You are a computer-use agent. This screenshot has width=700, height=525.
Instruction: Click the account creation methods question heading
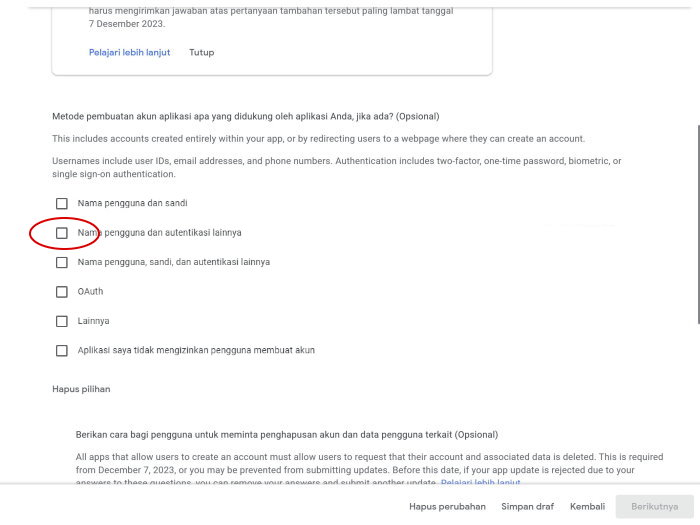246,117
